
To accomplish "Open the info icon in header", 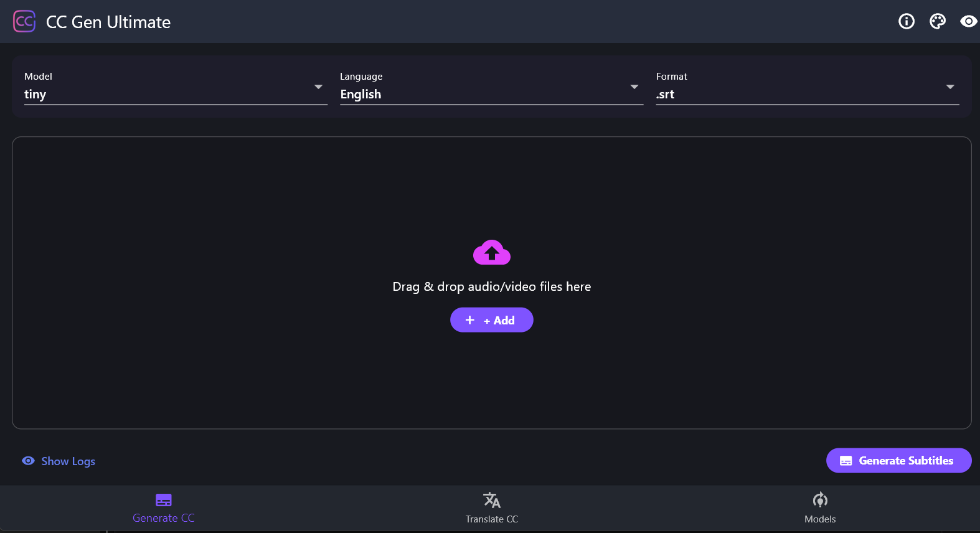I will pos(907,22).
